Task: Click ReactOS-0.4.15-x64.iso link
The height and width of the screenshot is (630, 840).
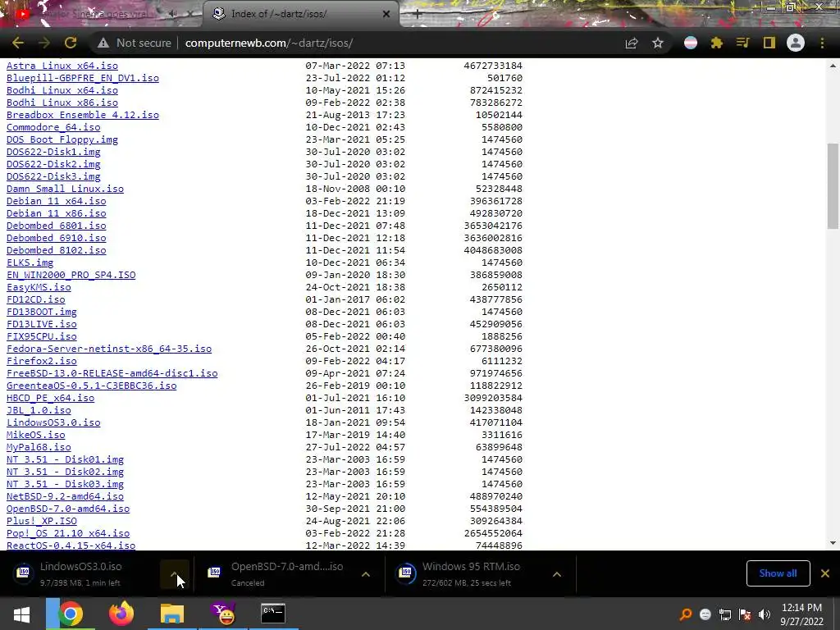Action: [x=71, y=546]
